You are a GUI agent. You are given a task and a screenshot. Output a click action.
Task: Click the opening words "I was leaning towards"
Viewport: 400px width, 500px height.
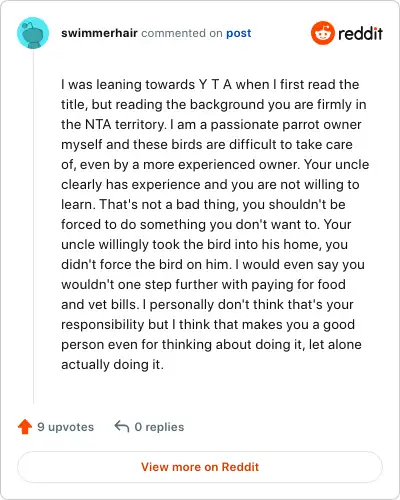coord(128,84)
